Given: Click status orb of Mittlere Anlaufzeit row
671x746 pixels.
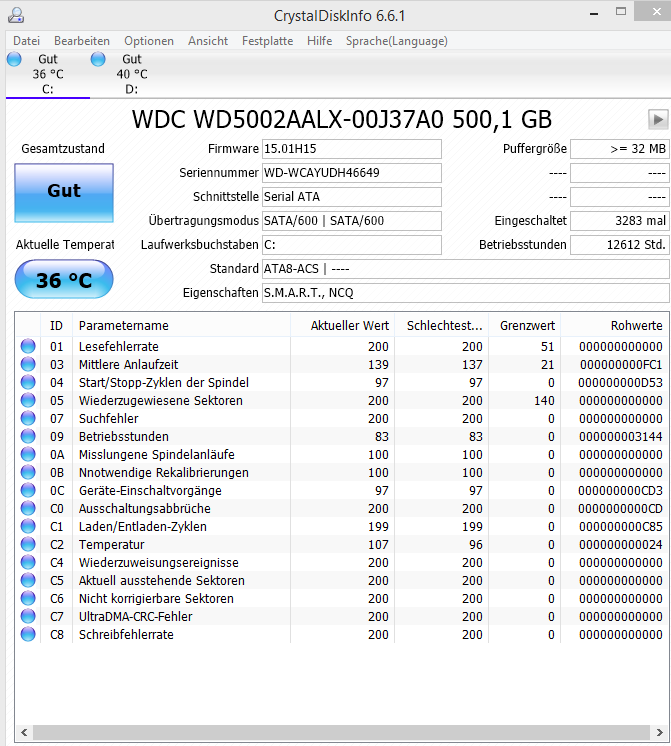Looking at the screenshot, I should point(28,364).
